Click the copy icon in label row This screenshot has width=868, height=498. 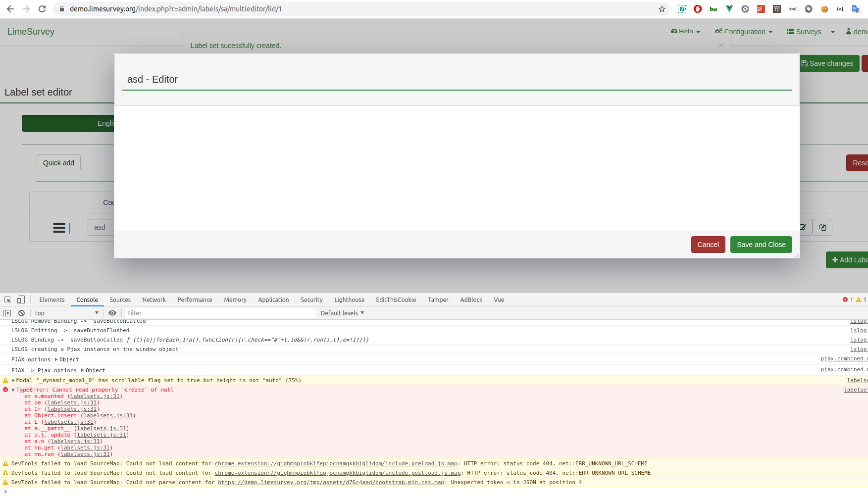click(x=822, y=227)
